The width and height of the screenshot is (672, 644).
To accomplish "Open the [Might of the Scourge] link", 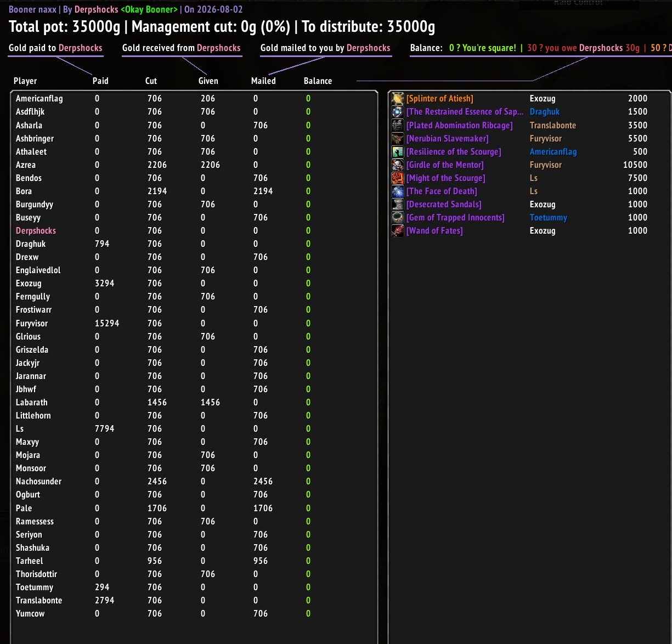I will 445,178.
